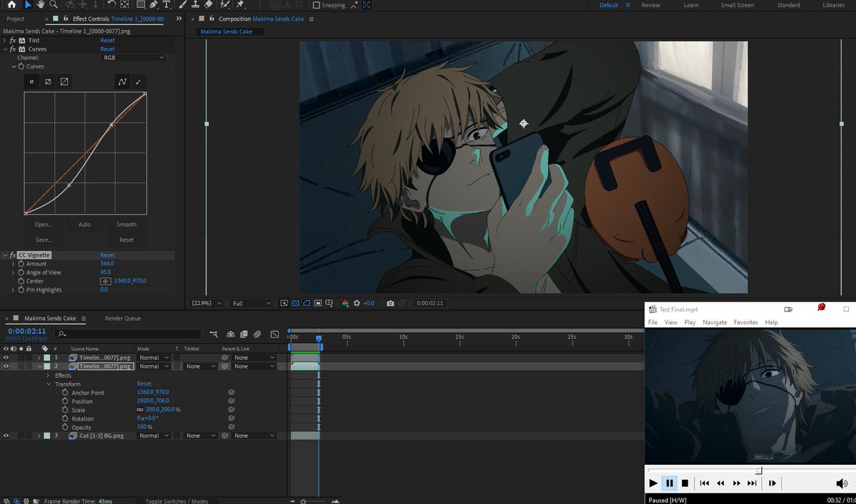Click Reset next to Transform

coord(144,384)
